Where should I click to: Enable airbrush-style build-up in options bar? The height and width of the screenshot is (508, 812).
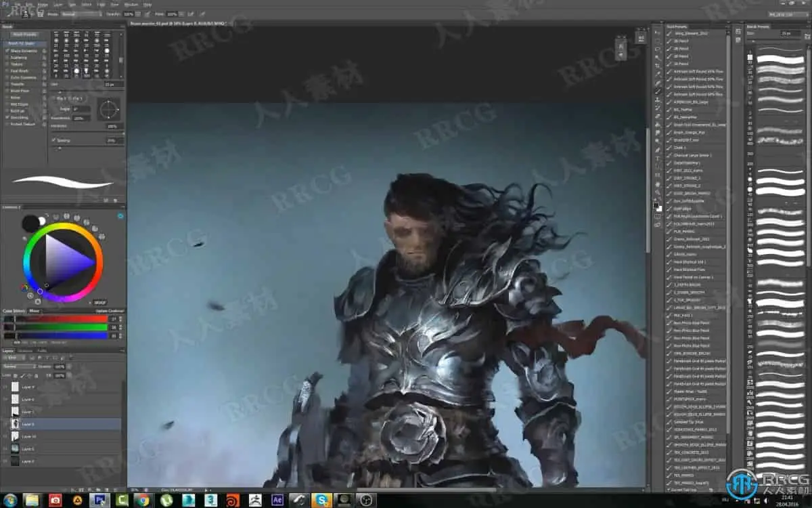[190, 14]
